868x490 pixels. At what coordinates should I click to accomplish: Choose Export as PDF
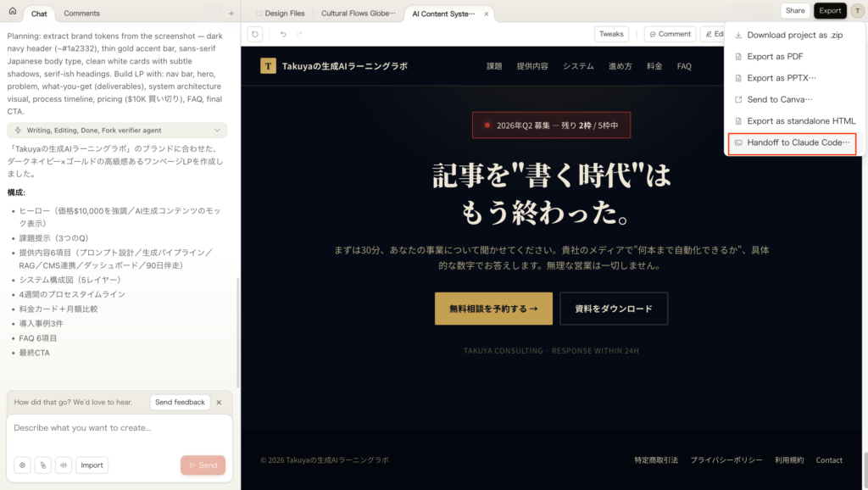775,57
